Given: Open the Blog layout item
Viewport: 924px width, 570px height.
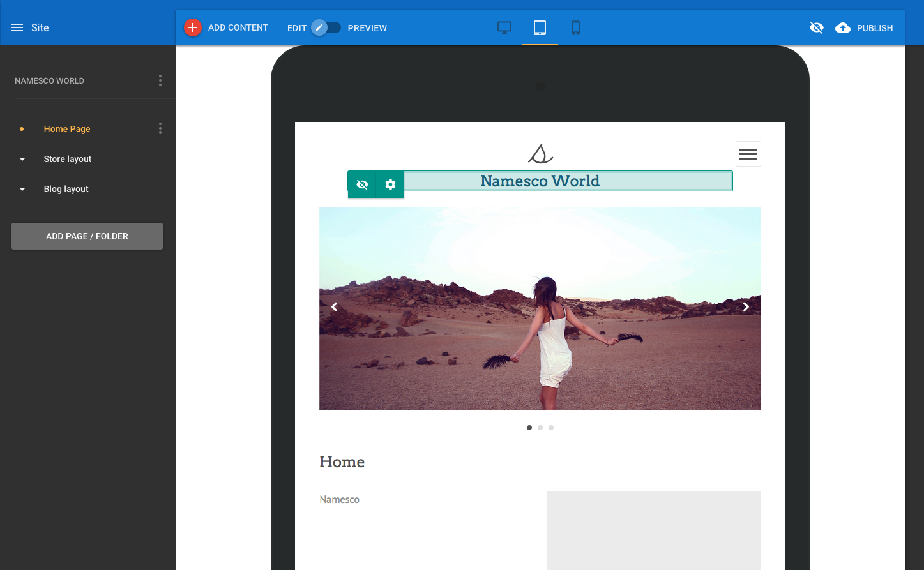Looking at the screenshot, I should [x=66, y=189].
